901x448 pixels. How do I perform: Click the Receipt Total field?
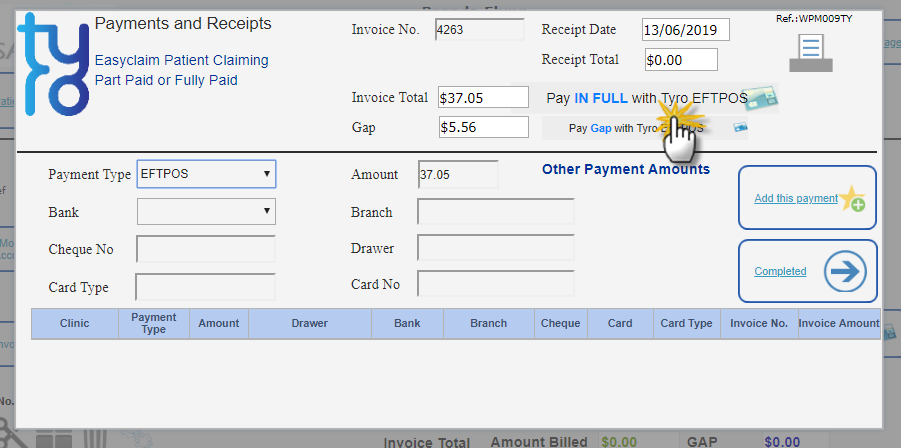tap(681, 60)
